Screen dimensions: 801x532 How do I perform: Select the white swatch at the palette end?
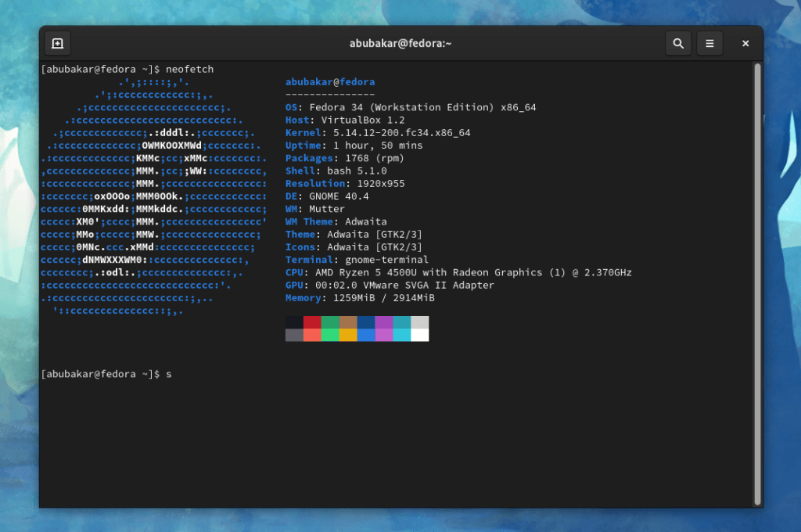420,336
